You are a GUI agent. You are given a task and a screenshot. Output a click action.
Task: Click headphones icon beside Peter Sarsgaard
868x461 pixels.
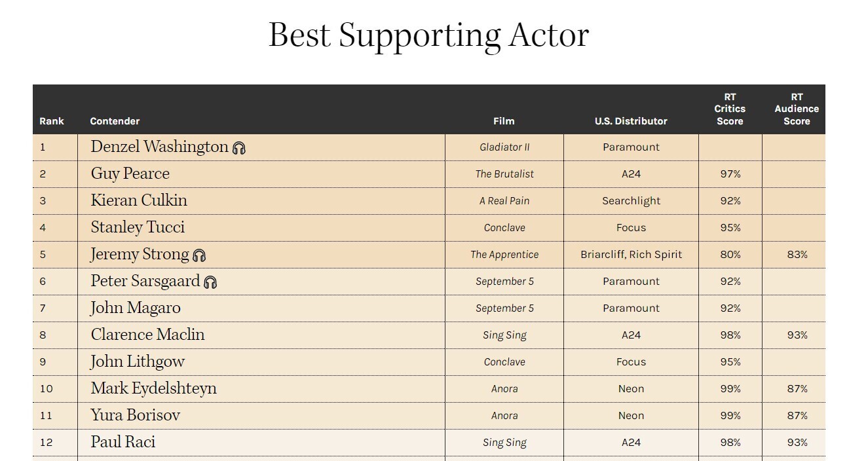point(210,282)
